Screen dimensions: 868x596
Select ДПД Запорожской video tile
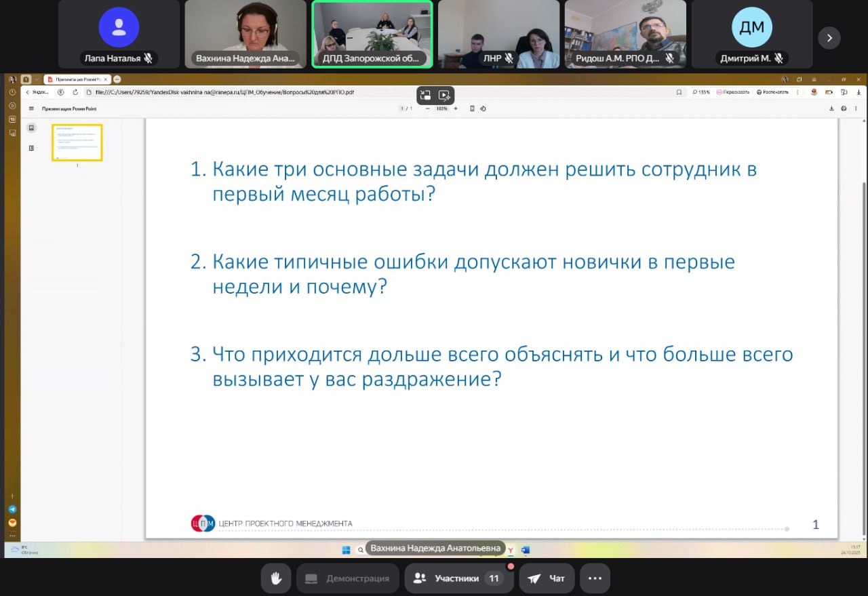(372, 34)
